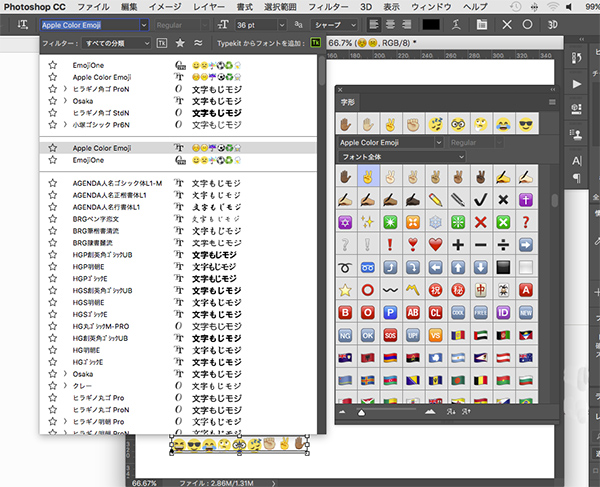Open the Photoshop CC application menu
600x487 pixels.
point(35,7)
